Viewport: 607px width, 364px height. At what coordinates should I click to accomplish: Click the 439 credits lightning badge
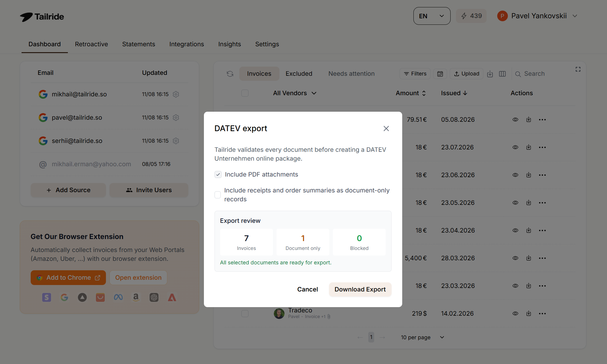tap(471, 16)
